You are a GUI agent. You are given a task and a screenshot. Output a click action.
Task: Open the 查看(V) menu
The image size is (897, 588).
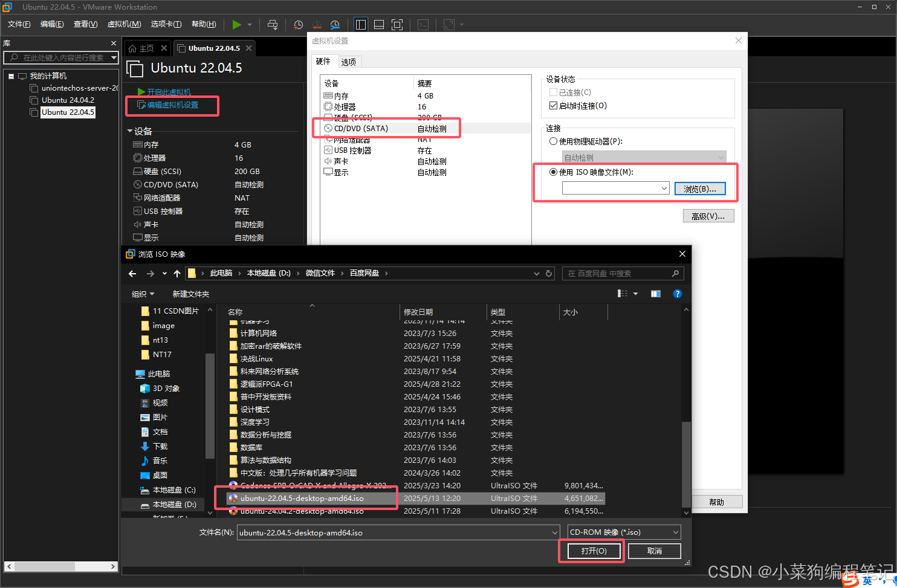[85, 24]
